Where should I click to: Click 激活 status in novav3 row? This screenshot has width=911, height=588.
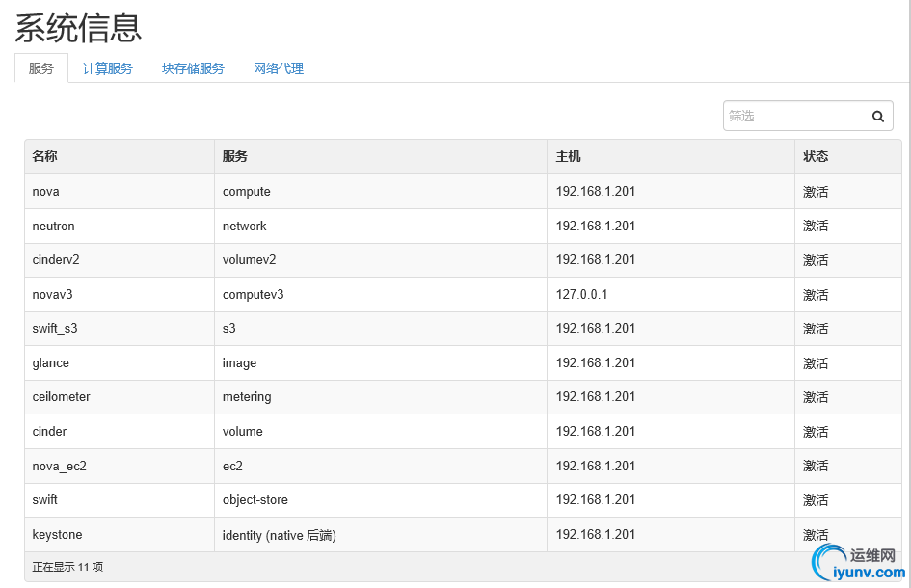tap(816, 295)
